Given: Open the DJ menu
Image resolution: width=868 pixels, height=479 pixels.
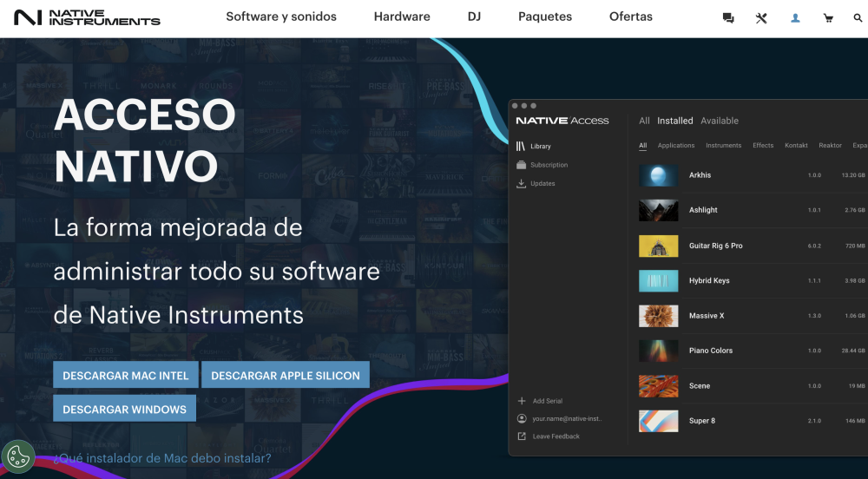Looking at the screenshot, I should [474, 16].
